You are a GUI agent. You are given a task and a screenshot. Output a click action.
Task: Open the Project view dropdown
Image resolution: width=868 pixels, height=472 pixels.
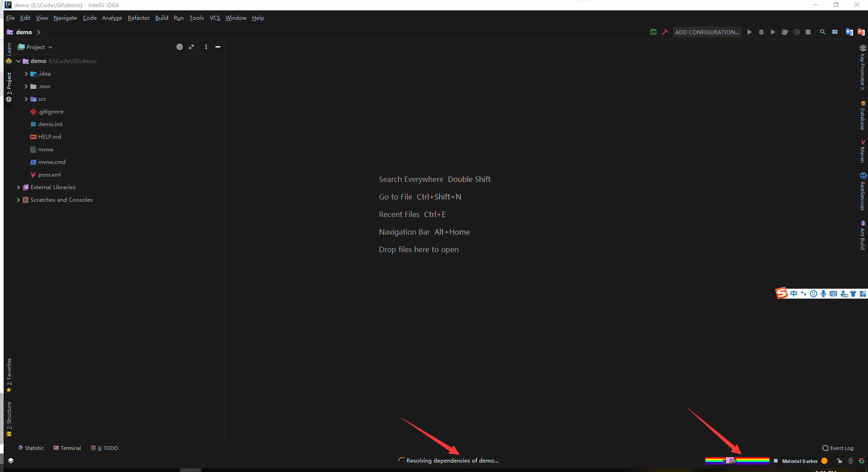pyautogui.click(x=35, y=47)
